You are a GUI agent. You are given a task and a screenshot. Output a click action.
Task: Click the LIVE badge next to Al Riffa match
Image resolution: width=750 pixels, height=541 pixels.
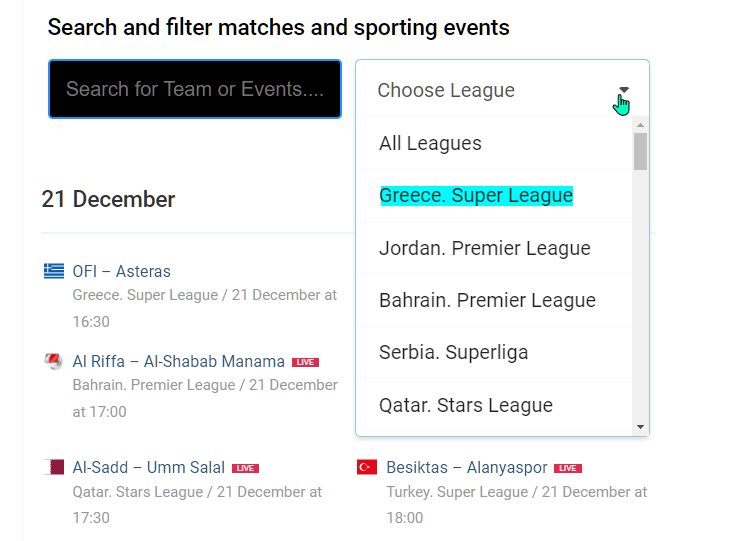305,362
